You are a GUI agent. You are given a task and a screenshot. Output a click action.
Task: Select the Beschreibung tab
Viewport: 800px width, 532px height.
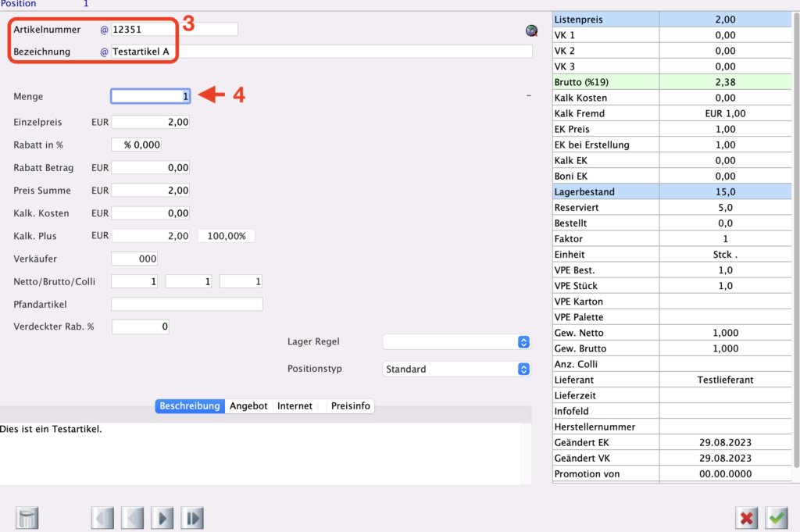point(190,406)
